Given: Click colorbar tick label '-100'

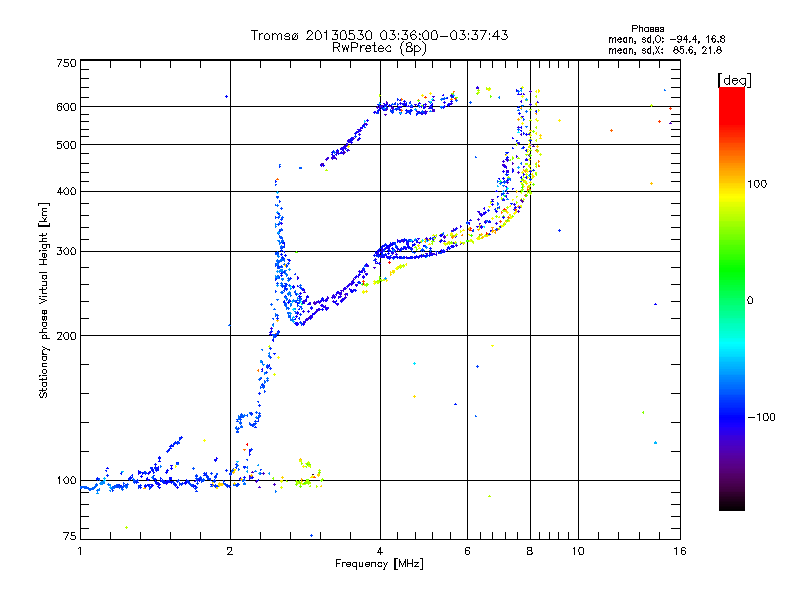Looking at the screenshot, I should 761,417.
